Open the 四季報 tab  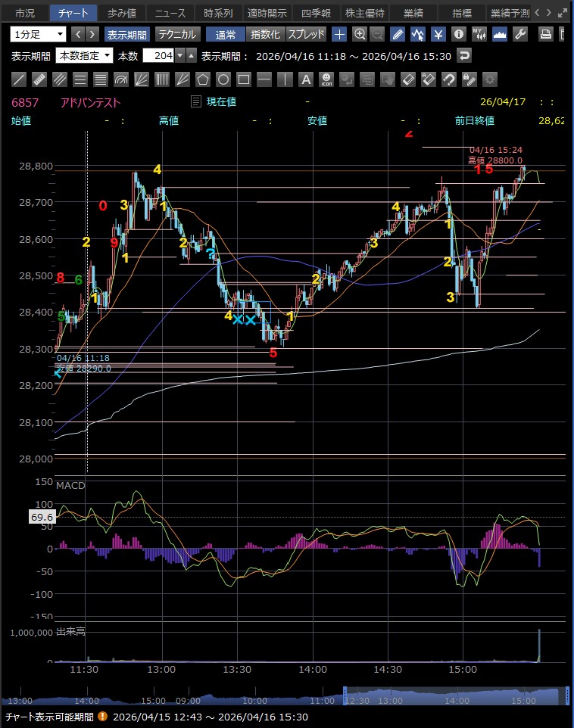pos(314,13)
